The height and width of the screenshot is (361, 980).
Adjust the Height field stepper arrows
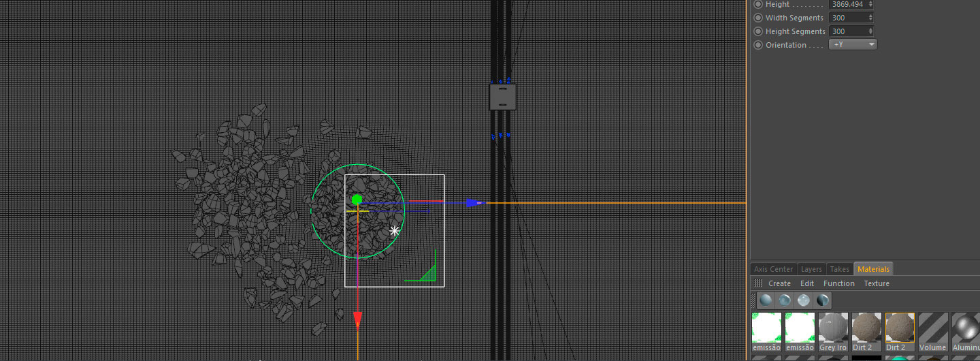point(870,4)
